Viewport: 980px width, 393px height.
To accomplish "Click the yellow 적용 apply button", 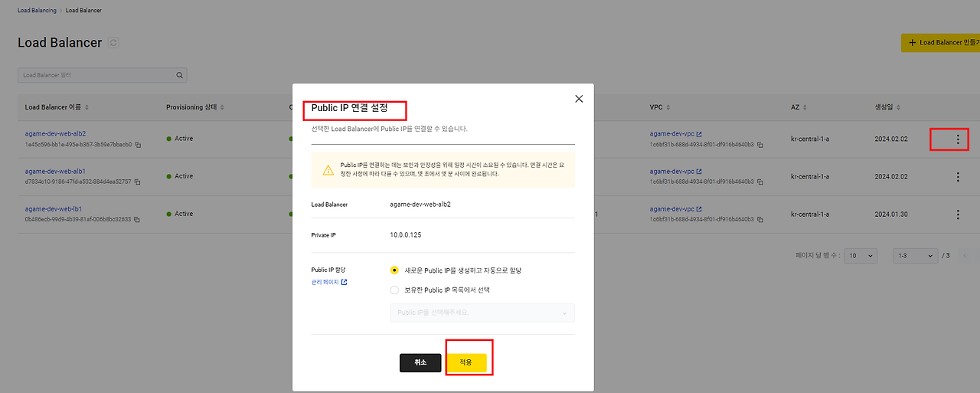I will (466, 362).
